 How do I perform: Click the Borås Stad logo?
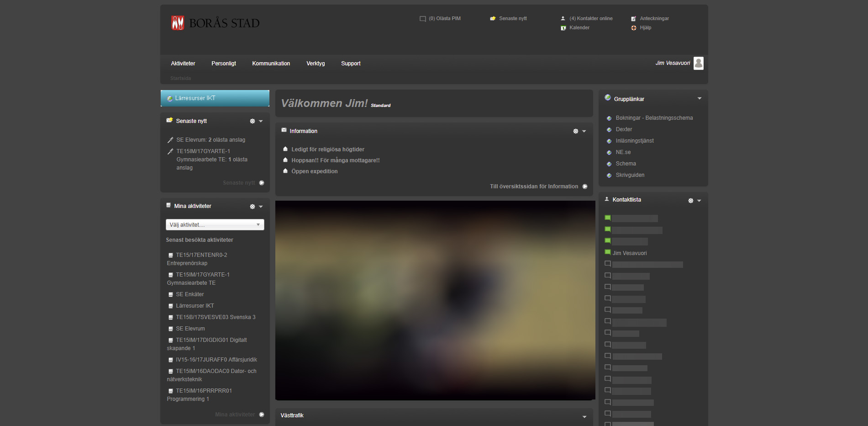tap(215, 23)
